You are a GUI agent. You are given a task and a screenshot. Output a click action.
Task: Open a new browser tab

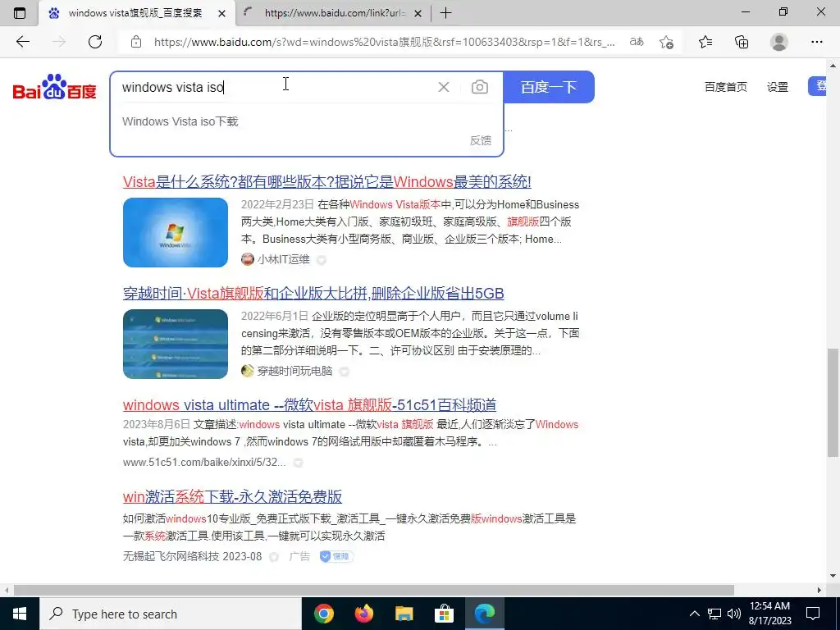[445, 13]
